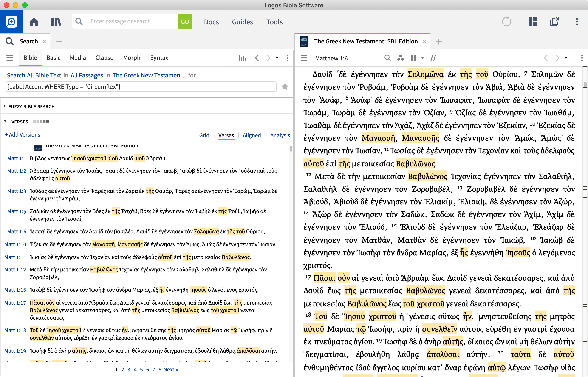Image resolution: width=588 pixels, height=377 pixels.
Task: Open columns view dropdown arrow
Action: coord(422,58)
